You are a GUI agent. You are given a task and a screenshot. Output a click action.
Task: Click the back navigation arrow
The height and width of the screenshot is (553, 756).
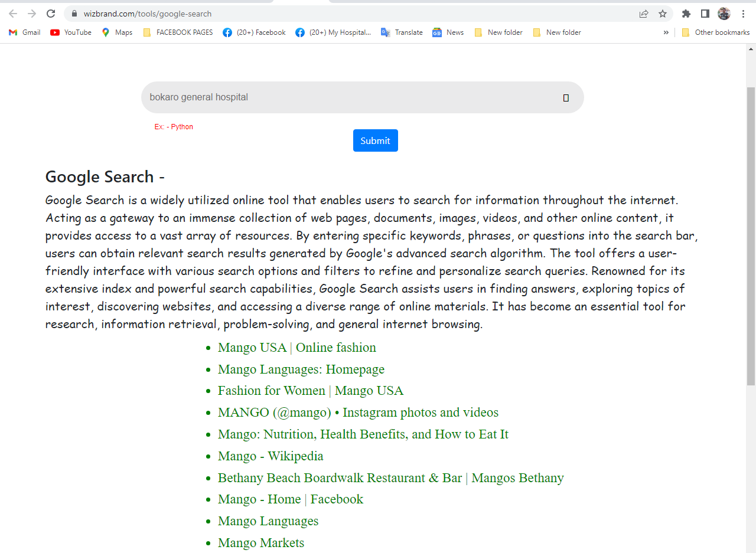click(x=12, y=13)
